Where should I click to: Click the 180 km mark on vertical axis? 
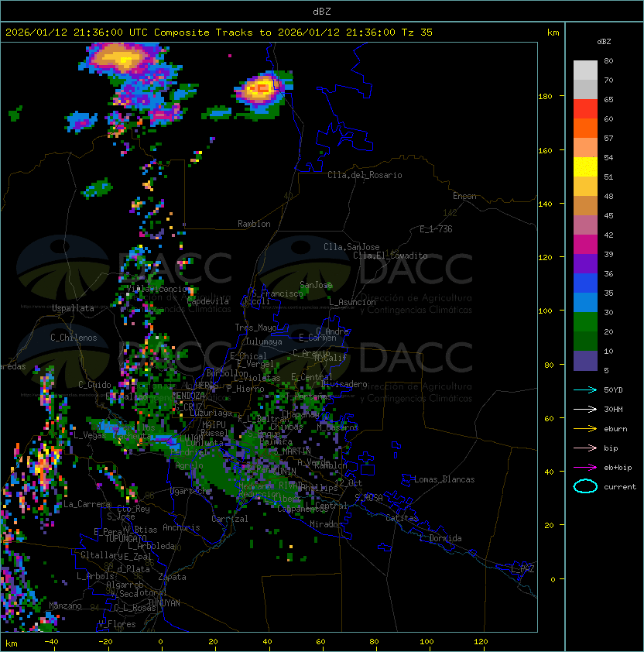(545, 96)
